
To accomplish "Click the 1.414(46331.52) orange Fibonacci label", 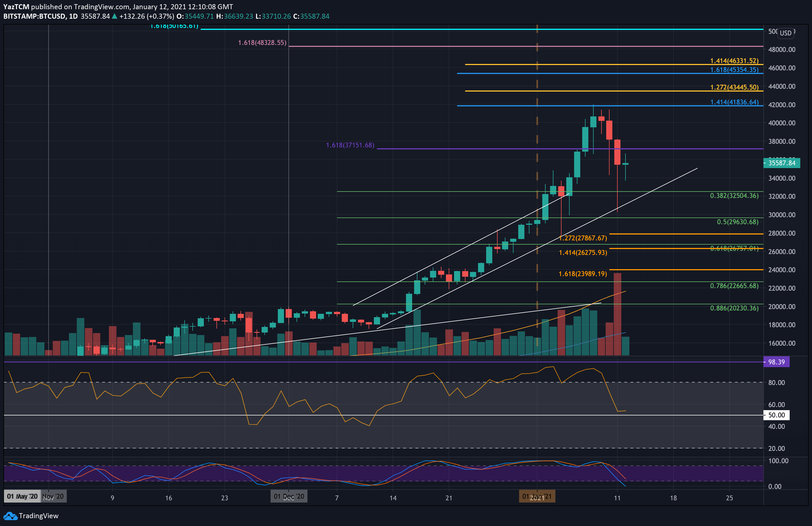I will click(734, 61).
